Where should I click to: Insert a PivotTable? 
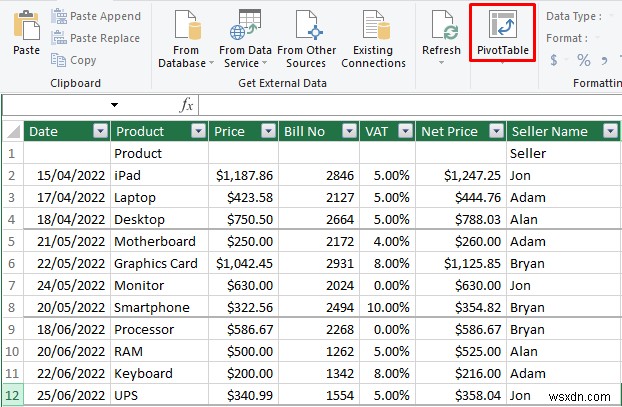pyautogui.click(x=502, y=33)
